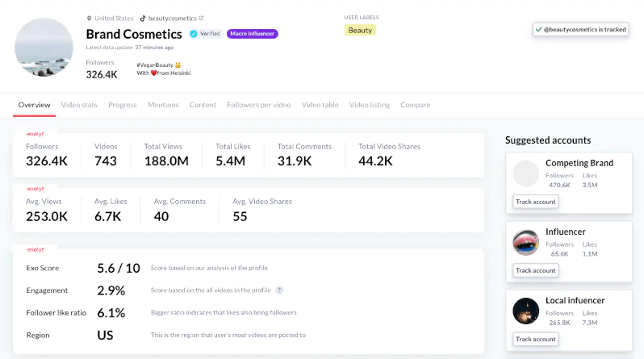Screen dimensions: 644x359
Task: Click the location pin icon by United States
Action: pos(89,18)
